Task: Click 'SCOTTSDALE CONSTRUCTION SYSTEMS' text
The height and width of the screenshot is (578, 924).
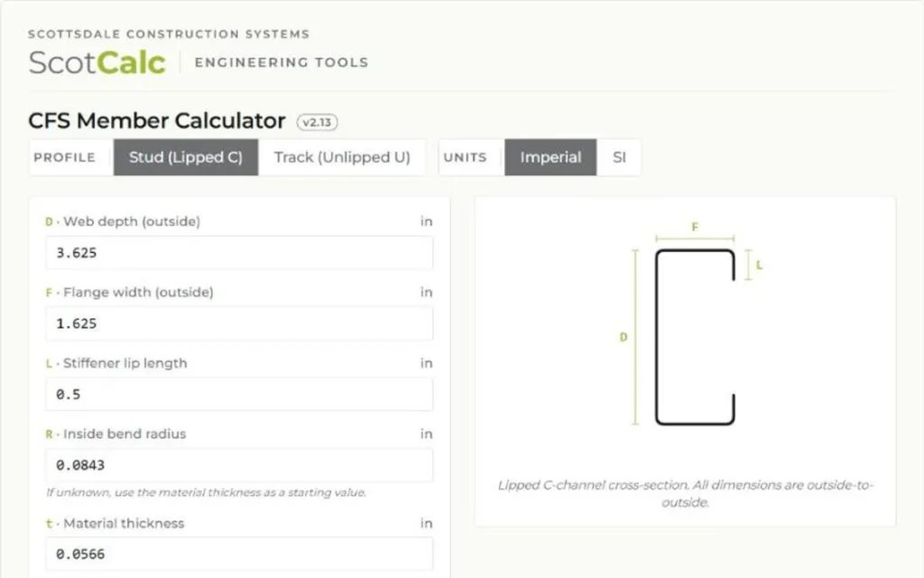Action: point(169,34)
